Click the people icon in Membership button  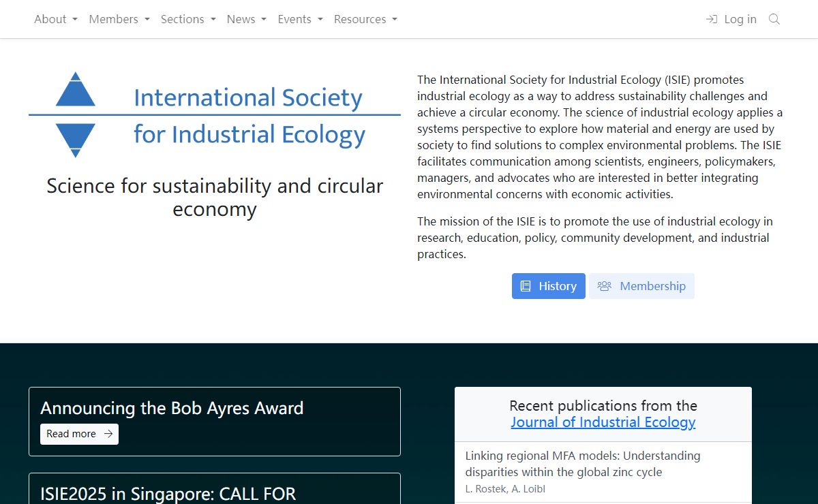pyautogui.click(x=604, y=286)
